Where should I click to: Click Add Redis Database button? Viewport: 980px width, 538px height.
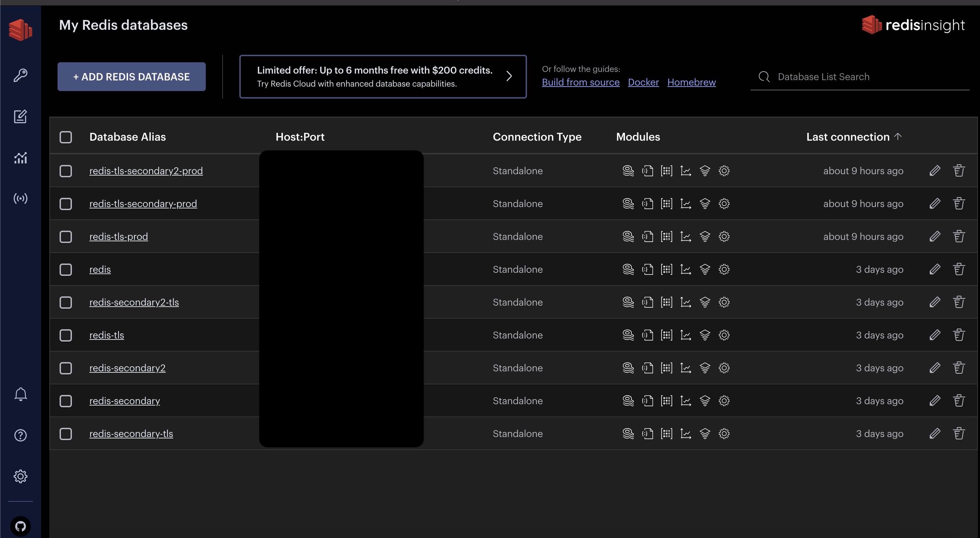[x=131, y=77]
